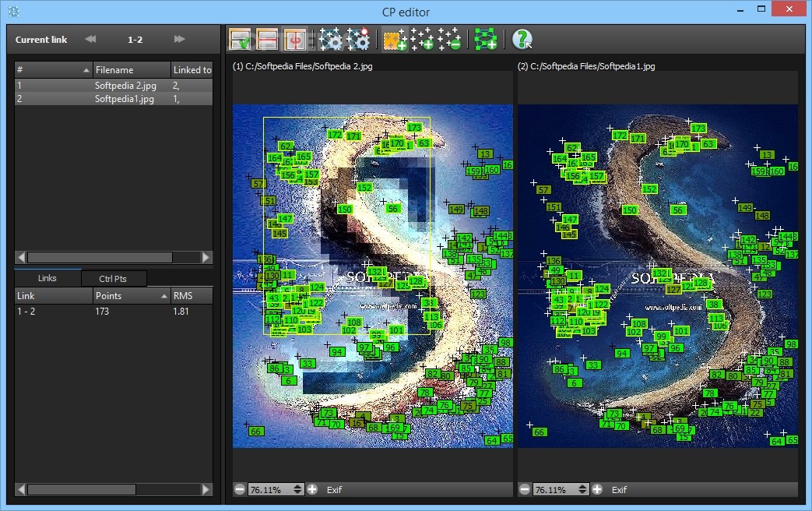The image size is (812, 511).
Task: Click the 1.81 RMS value
Action: [x=181, y=311]
